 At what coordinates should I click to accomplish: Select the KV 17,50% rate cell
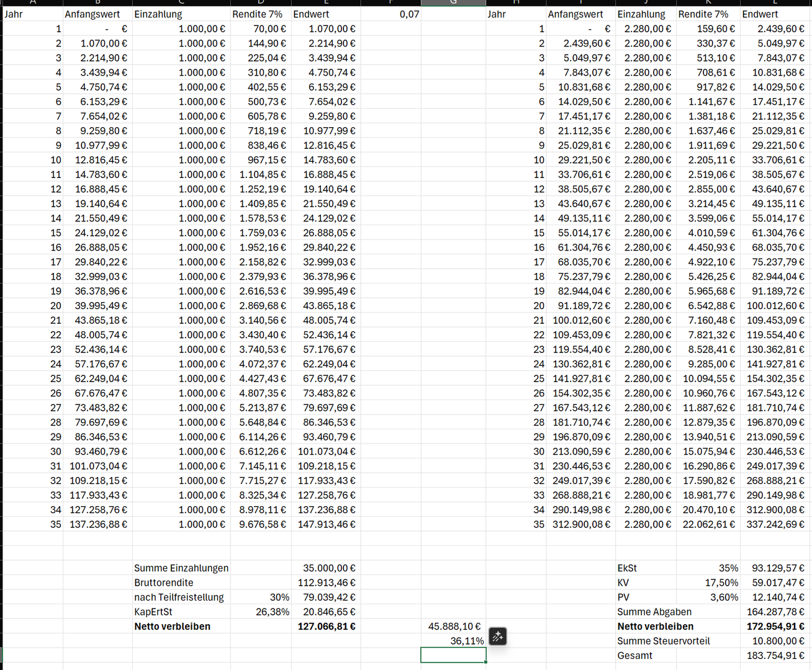pos(708,583)
